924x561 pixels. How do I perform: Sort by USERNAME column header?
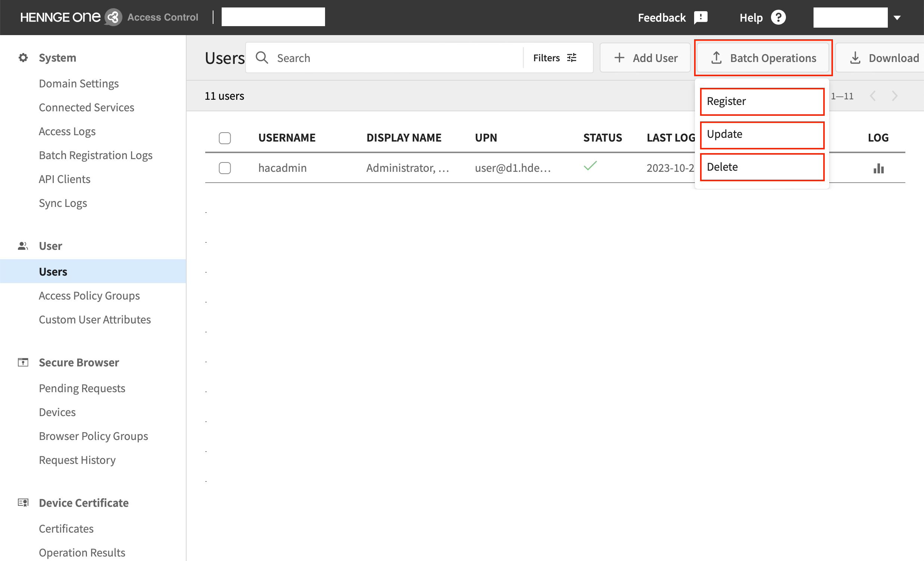287,138
